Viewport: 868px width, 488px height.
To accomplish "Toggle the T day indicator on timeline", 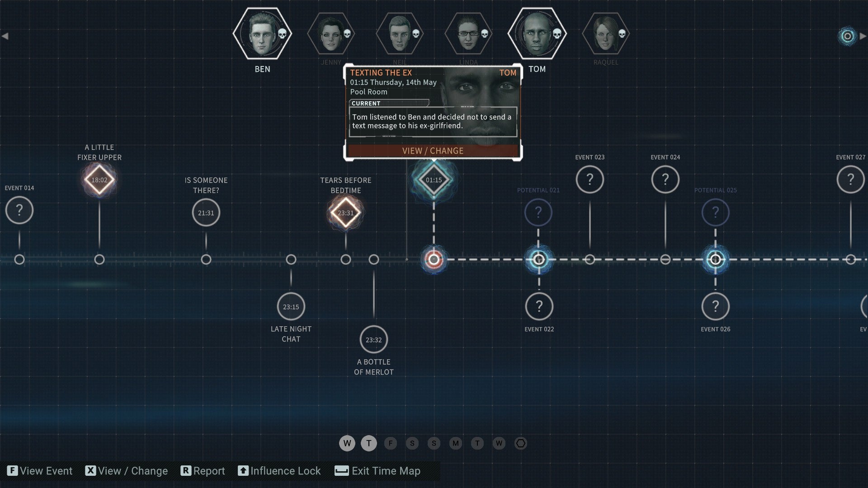I will point(368,443).
